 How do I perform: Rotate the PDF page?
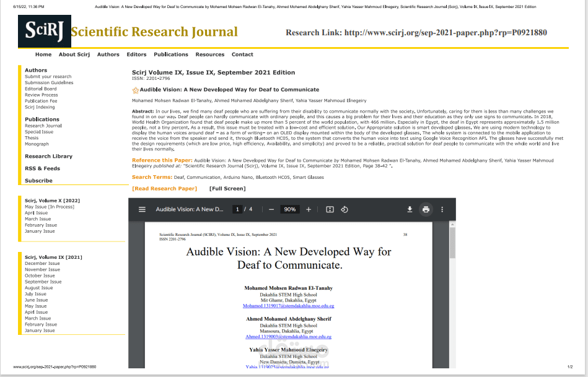[344, 209]
